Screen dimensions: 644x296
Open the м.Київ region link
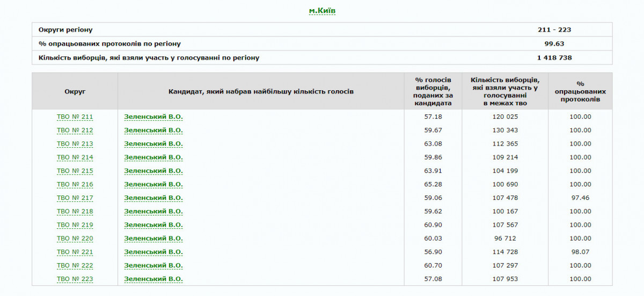pos(322,11)
